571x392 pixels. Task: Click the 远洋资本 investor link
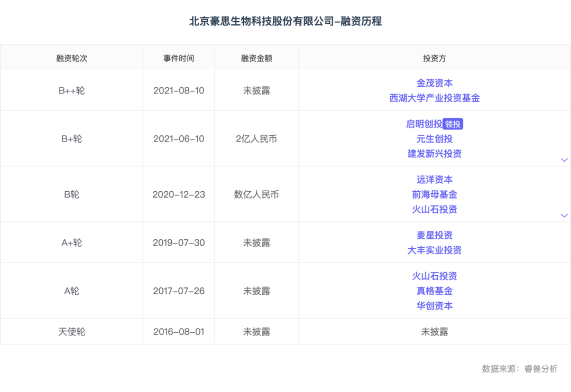(x=435, y=180)
